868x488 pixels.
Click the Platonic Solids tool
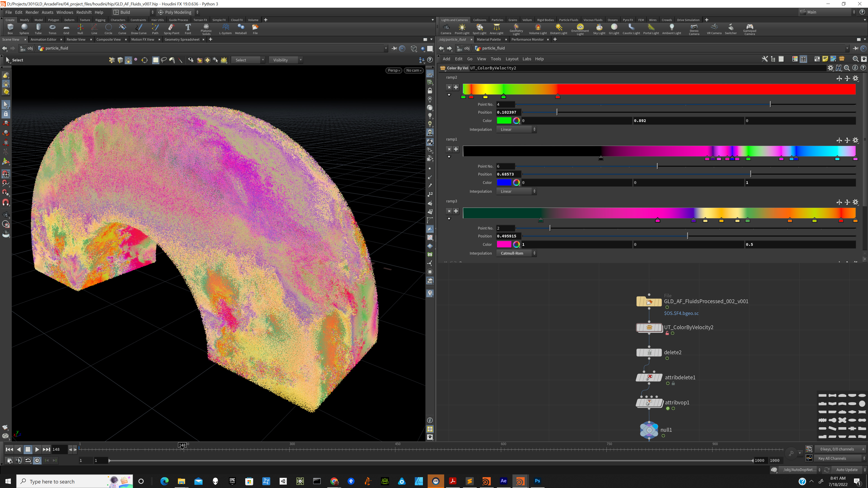coord(206,29)
